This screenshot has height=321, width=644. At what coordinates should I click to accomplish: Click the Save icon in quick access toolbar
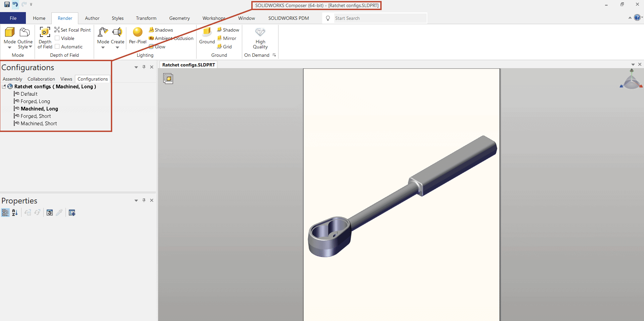pos(7,4)
